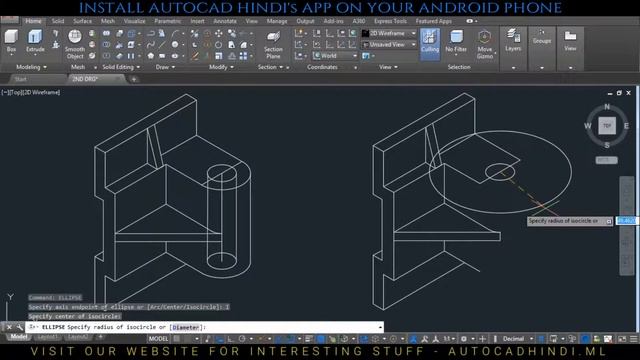Image resolution: width=640 pixels, height=360 pixels.
Task: Click the N compass direction on ViewCube
Action: (x=607, y=107)
